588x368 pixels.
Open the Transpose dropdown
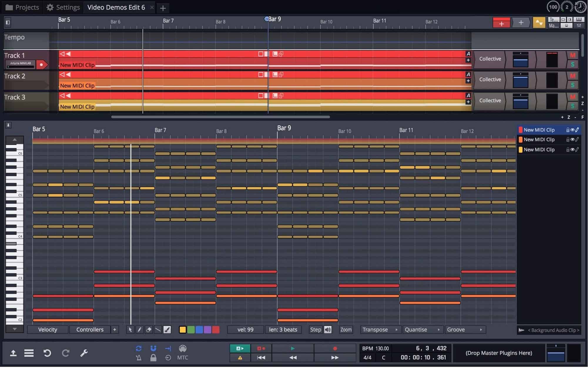click(380, 330)
